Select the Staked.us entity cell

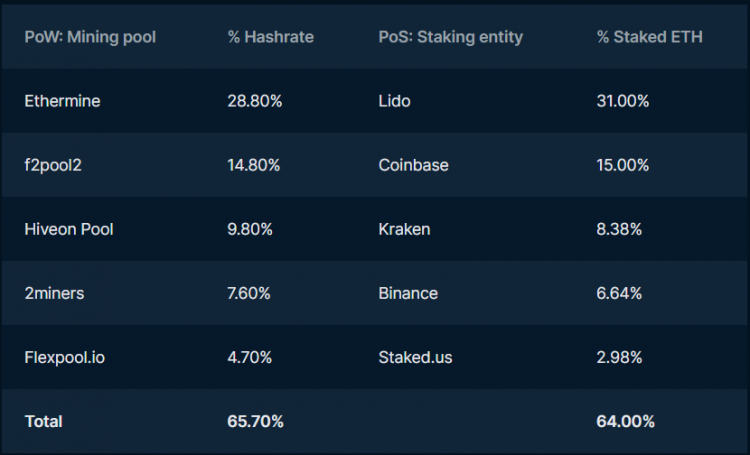(414, 357)
